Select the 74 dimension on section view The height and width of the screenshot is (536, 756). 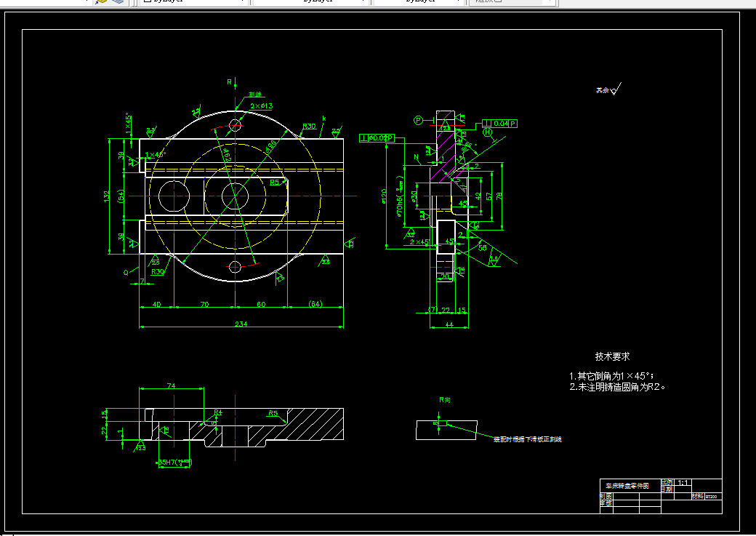pyautogui.click(x=171, y=385)
